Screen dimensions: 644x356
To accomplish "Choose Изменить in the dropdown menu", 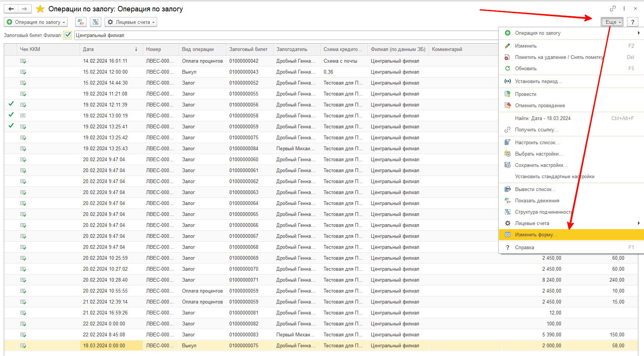I will pos(571,46).
